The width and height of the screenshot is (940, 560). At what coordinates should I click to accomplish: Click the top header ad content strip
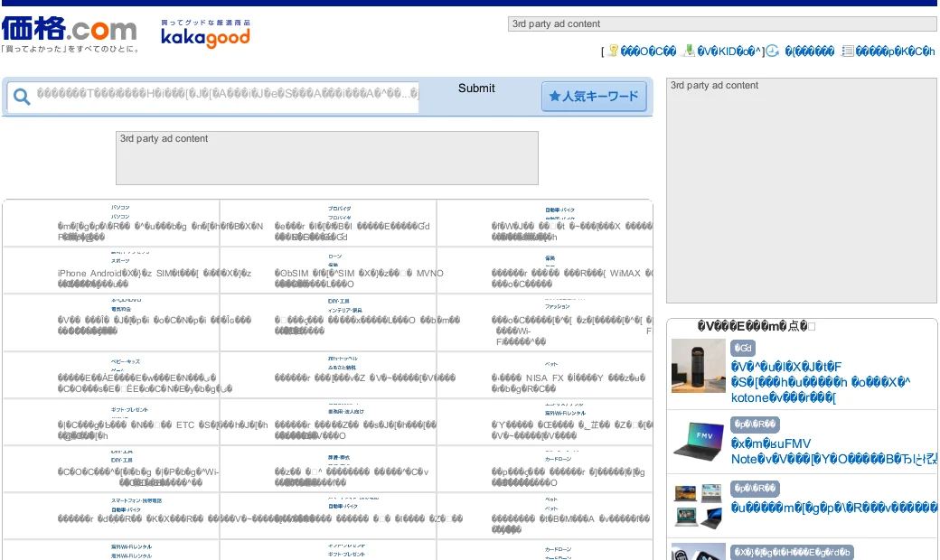(x=722, y=24)
